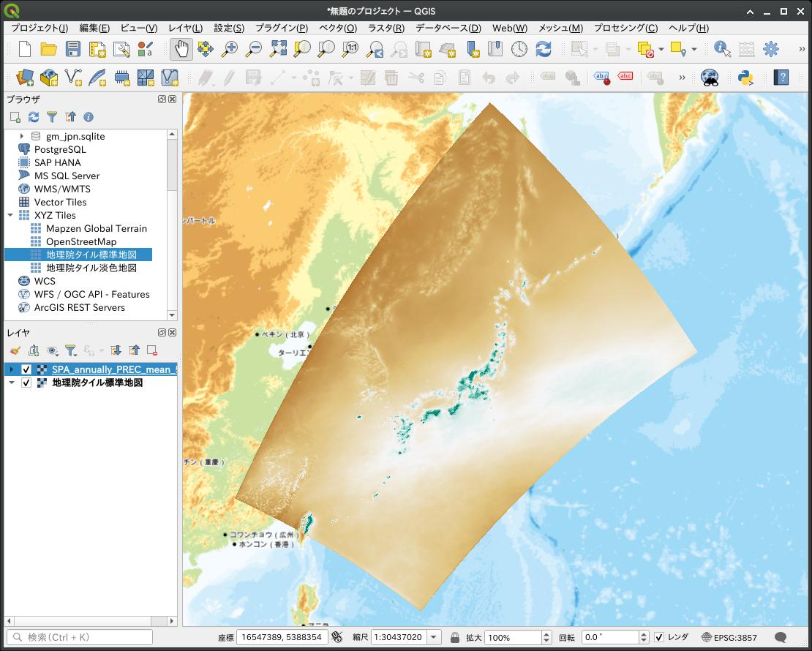Select OpenStreetMap XYZ tile entry
Image resolution: width=812 pixels, height=651 pixels.
81,241
